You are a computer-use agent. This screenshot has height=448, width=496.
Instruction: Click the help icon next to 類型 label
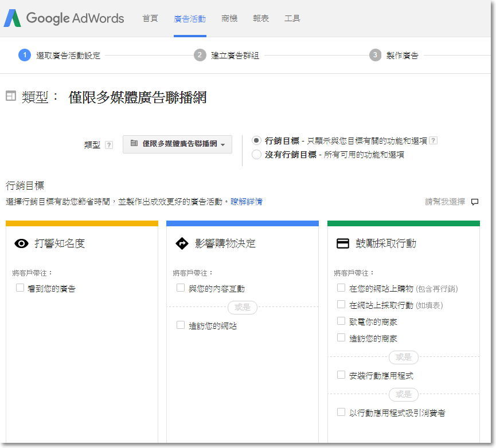109,145
